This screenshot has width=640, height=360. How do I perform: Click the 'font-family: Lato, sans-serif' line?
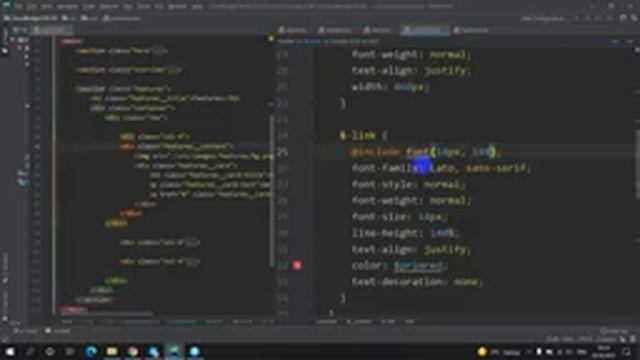tap(441, 168)
